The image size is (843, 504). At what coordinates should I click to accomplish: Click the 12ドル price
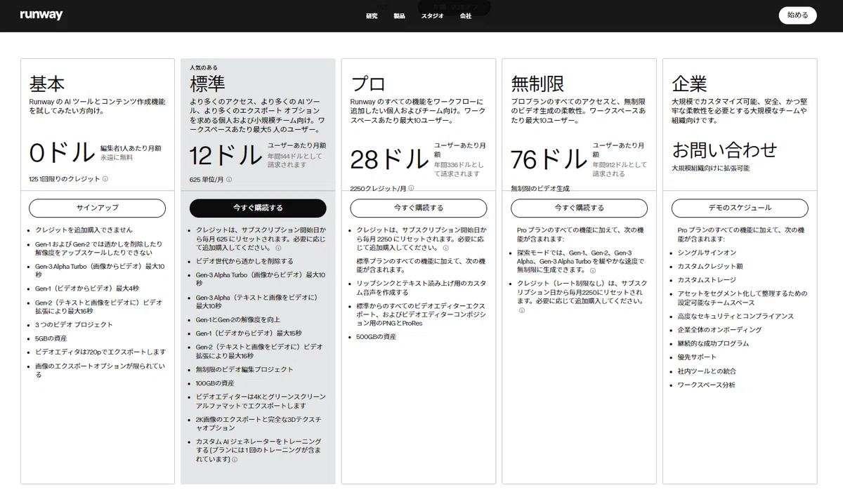tap(226, 155)
